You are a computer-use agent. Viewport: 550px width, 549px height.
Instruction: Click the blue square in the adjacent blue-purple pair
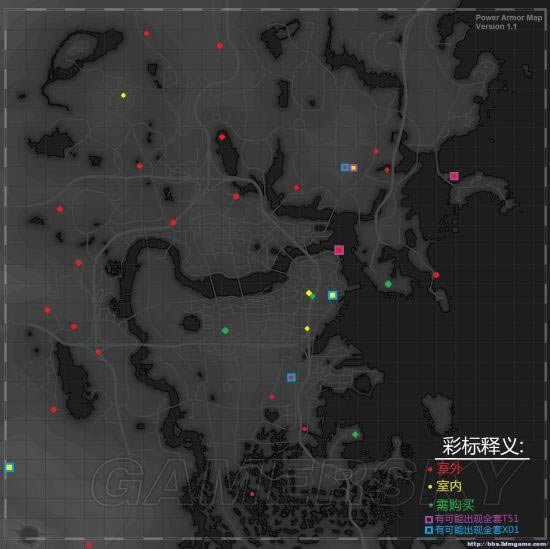(345, 167)
